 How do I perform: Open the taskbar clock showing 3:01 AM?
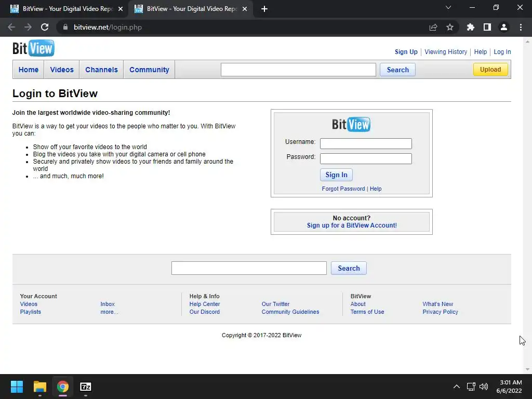pyautogui.click(x=509, y=387)
